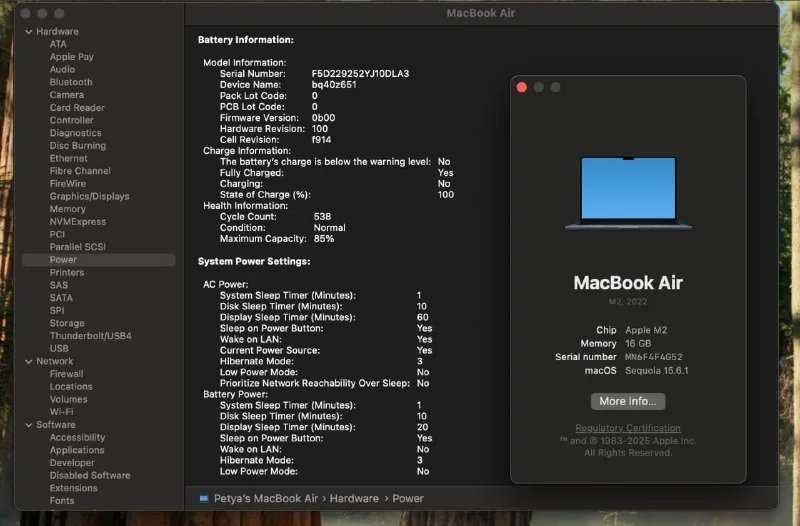800x526 pixels.
Task: Select the highlighted Power entry
Action: click(99, 260)
